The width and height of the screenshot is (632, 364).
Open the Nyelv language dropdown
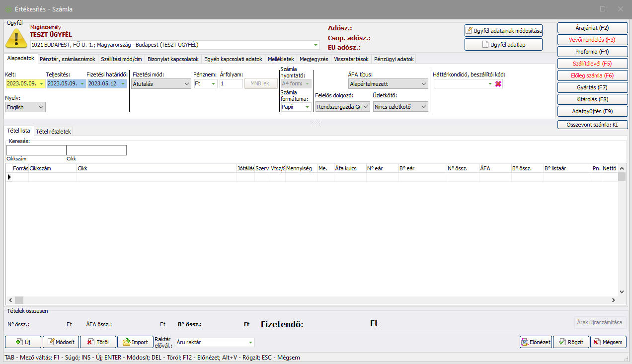click(25, 107)
